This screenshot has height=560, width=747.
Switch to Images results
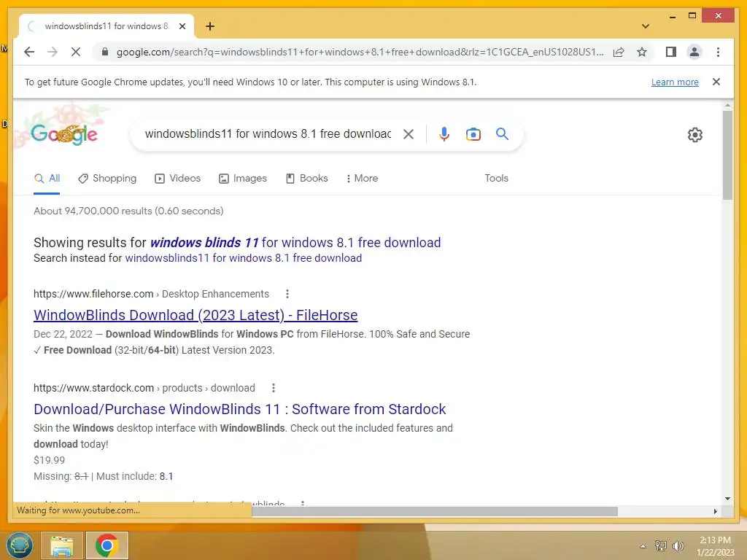point(243,179)
